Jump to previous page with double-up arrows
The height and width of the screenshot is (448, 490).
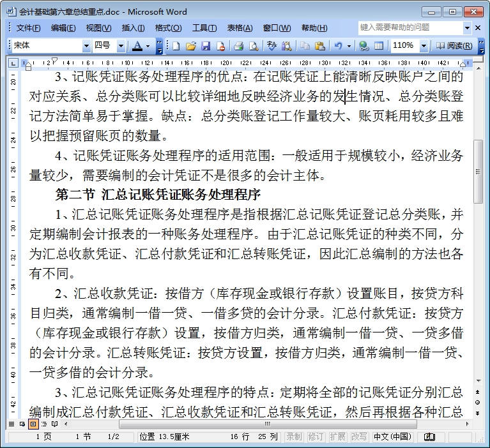(x=477, y=391)
